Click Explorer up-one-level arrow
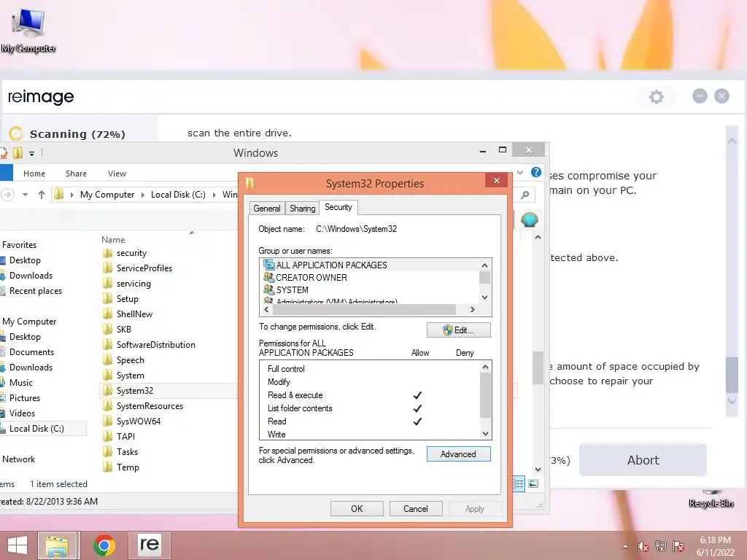The image size is (747, 560). tap(42, 194)
